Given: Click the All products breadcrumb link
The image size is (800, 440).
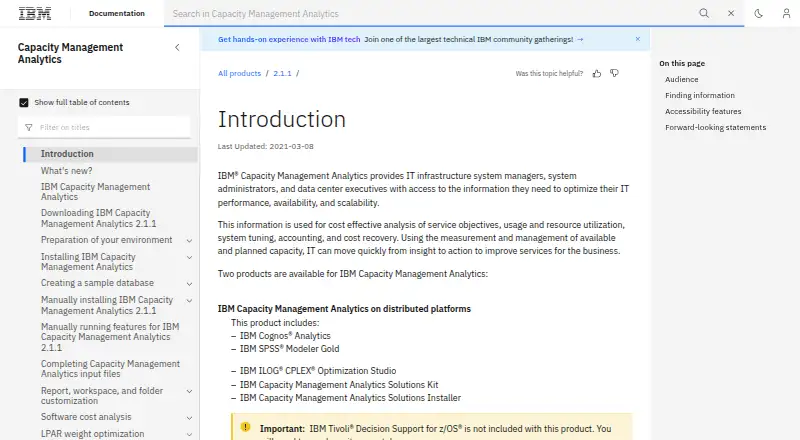Looking at the screenshot, I should (x=239, y=74).
